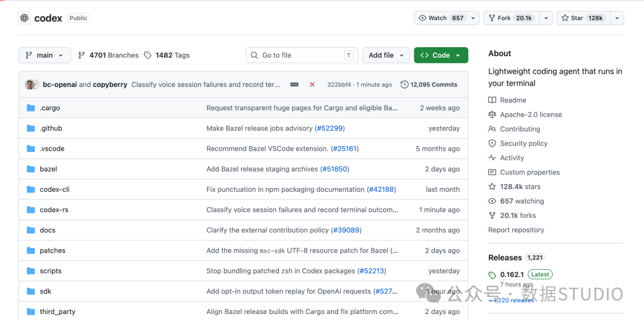Click the folder icon for bazel
The image size is (644, 320).
tap(31, 169)
